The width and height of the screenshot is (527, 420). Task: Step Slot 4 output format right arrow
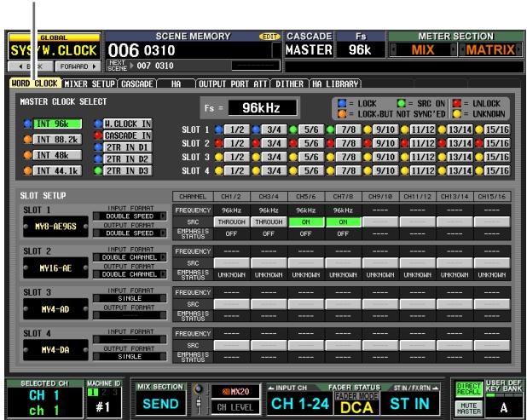[x=164, y=357]
